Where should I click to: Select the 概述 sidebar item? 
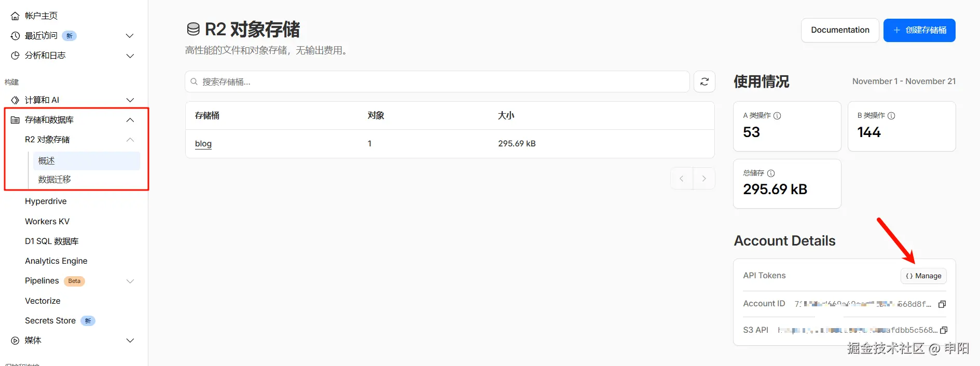[87, 161]
